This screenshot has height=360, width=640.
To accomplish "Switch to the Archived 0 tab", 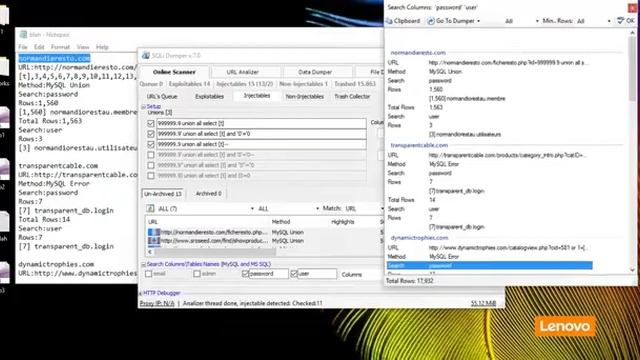I will click(209, 193).
